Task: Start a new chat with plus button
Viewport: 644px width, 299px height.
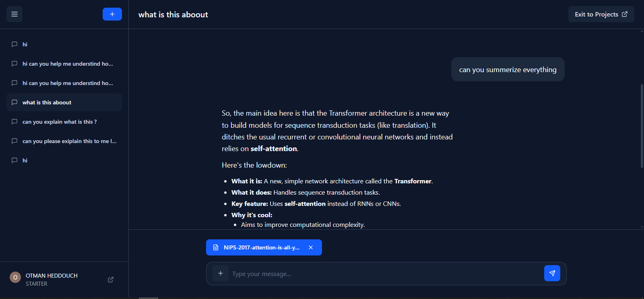Action: 112,14
